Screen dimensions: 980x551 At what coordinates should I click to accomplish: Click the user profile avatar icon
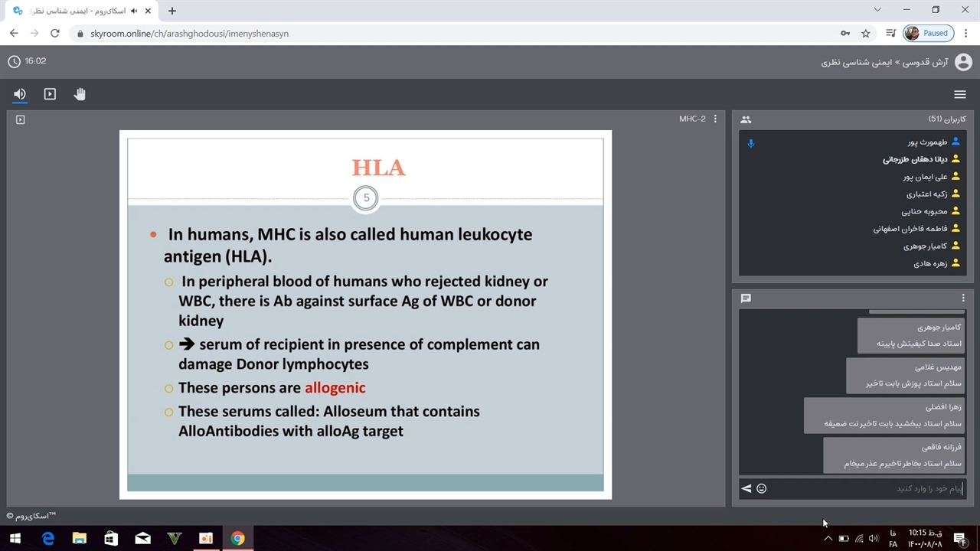[x=963, y=62]
